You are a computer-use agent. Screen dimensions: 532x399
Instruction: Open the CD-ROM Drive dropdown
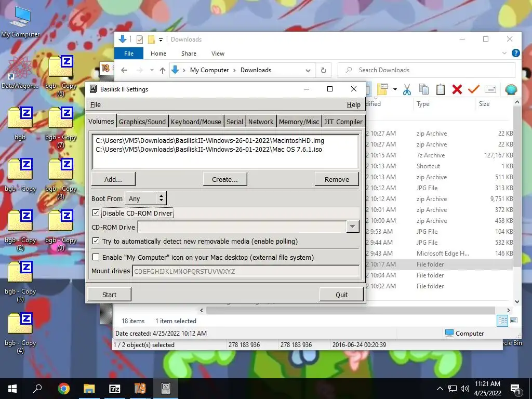pos(353,227)
